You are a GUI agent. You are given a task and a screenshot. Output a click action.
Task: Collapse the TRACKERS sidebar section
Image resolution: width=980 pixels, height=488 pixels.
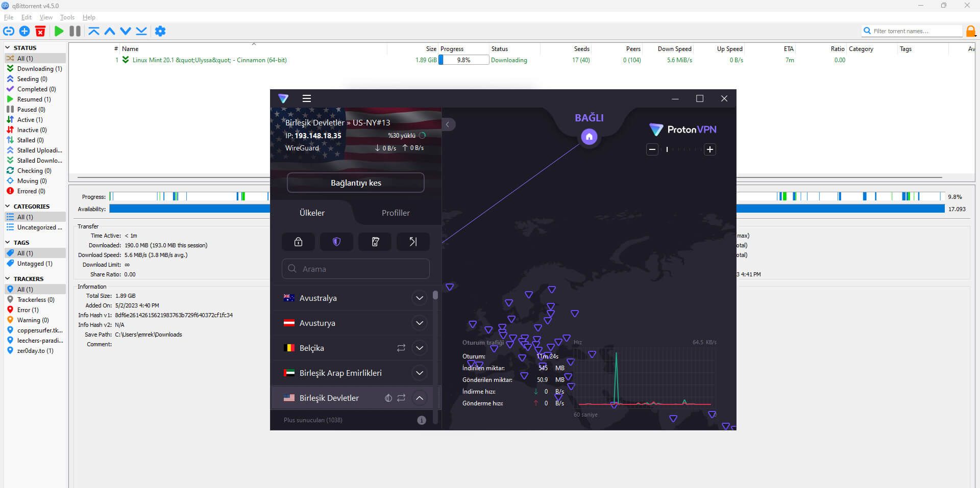point(8,278)
